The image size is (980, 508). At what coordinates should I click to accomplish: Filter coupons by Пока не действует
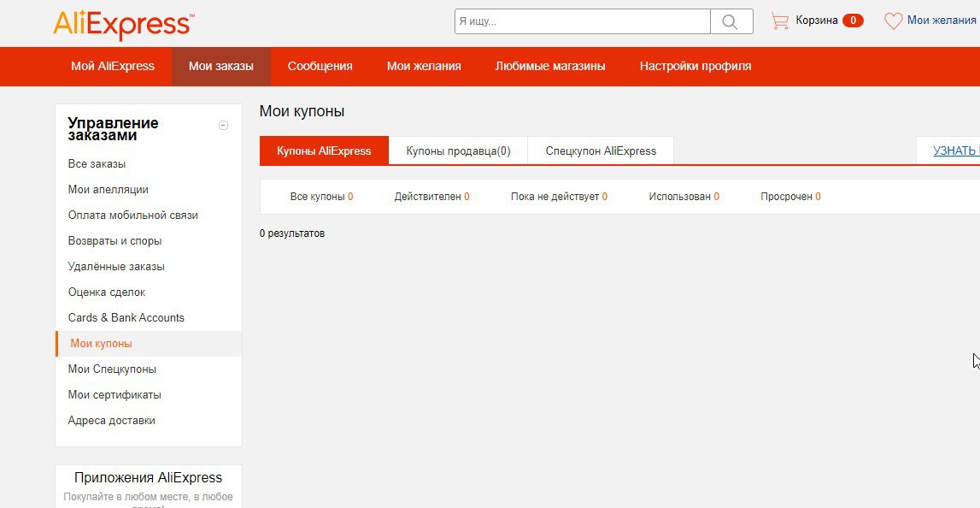click(559, 197)
